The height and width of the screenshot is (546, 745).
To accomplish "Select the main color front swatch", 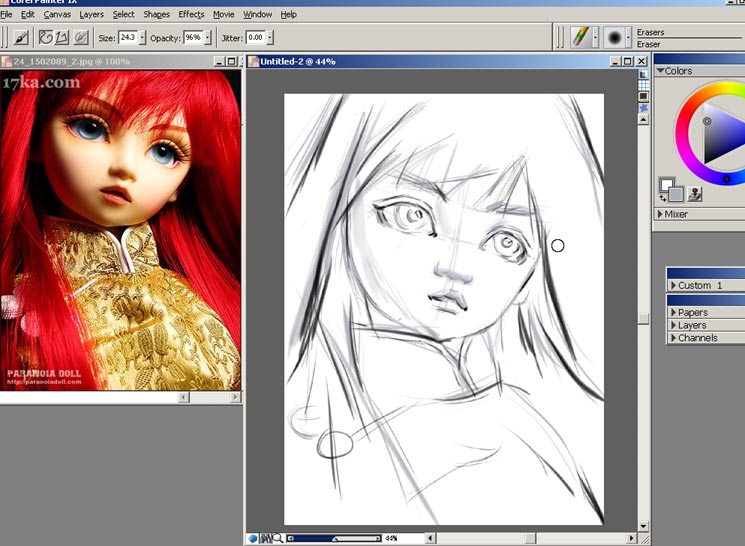I will click(666, 184).
